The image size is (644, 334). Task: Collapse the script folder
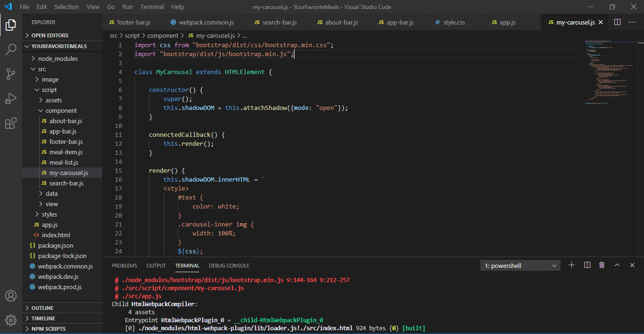(62, 90)
